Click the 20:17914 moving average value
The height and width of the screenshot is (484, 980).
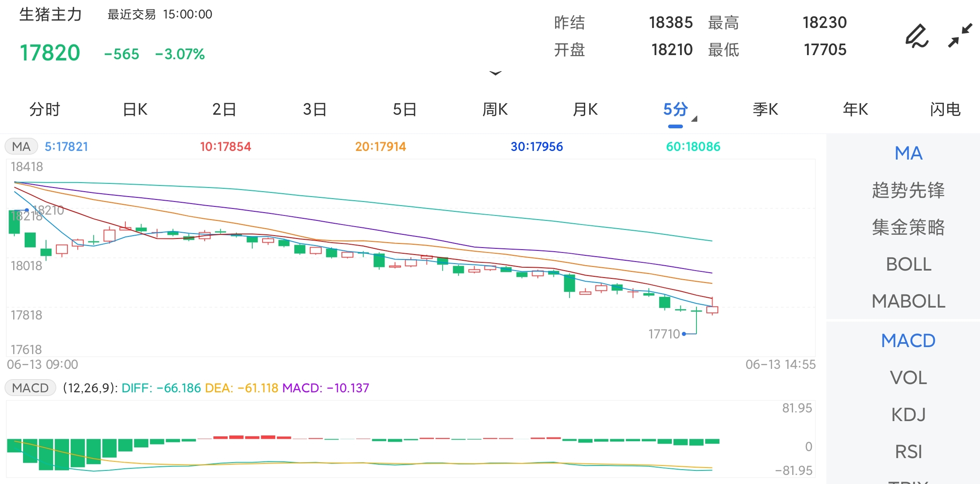380,146
